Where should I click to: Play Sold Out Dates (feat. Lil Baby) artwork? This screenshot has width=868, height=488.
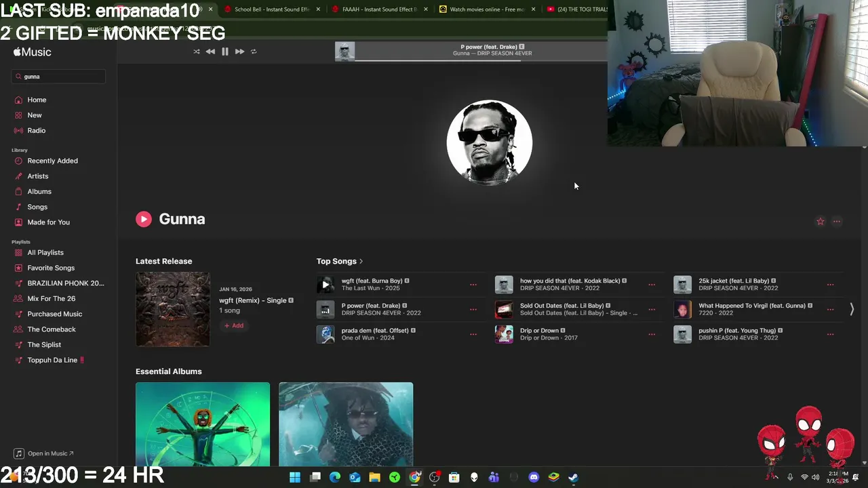(504, 309)
